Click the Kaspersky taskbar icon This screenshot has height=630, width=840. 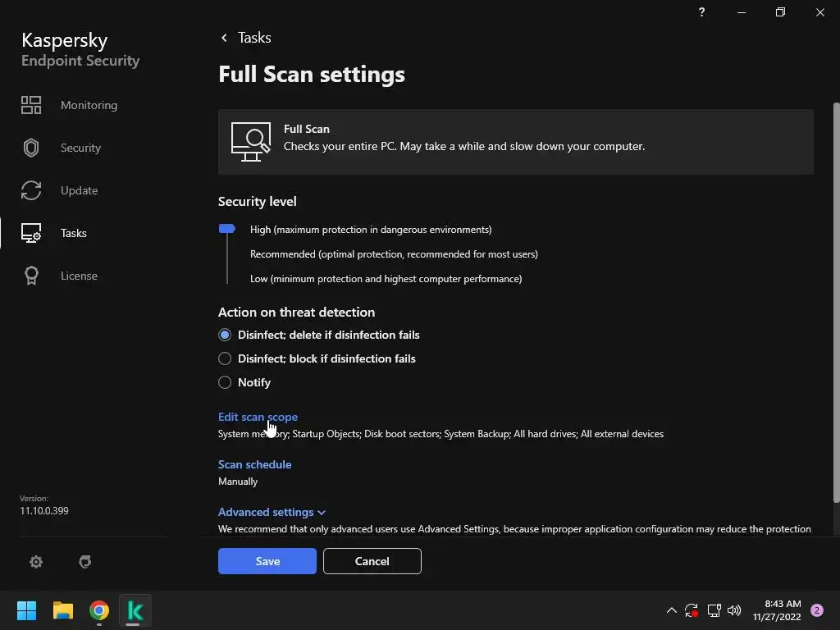[x=135, y=610]
